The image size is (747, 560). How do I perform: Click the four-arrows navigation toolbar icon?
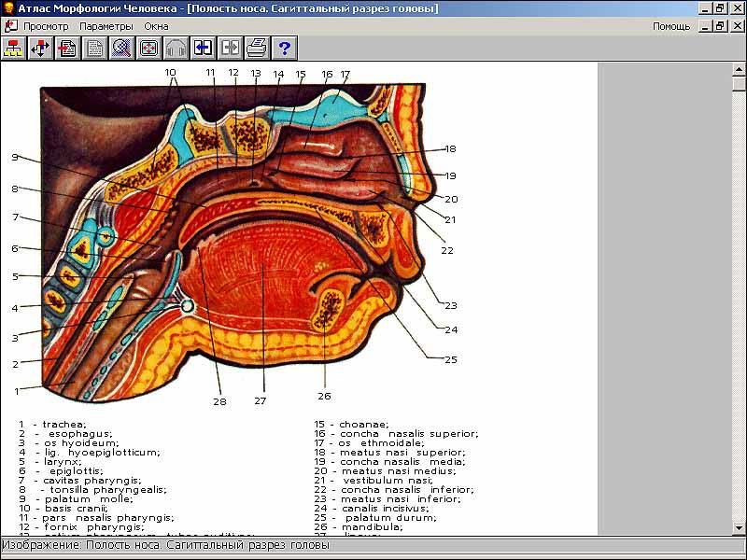pos(40,48)
